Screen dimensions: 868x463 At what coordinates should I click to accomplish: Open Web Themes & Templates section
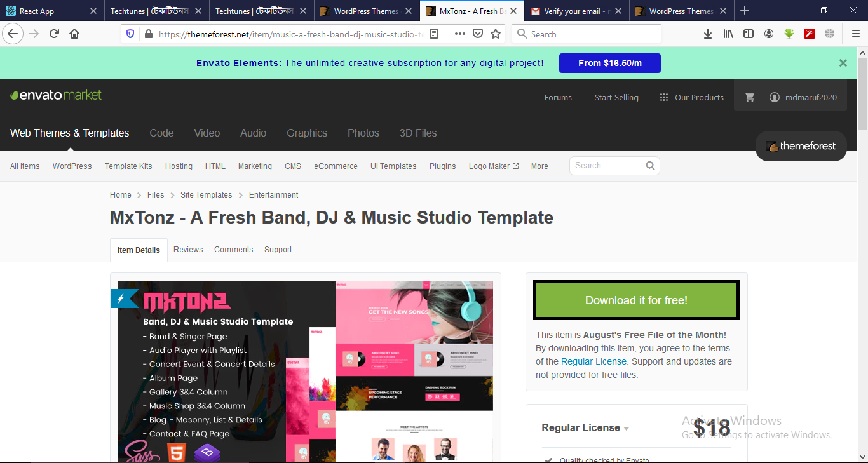click(70, 133)
